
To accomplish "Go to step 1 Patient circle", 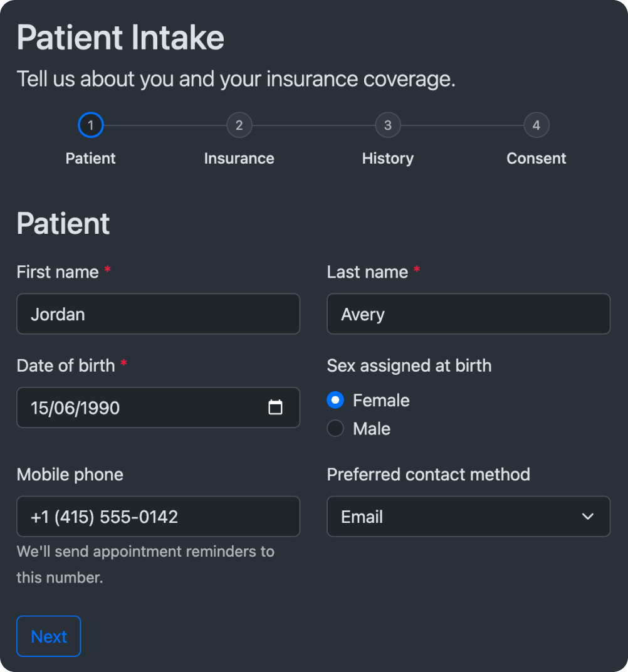I will pos(90,125).
